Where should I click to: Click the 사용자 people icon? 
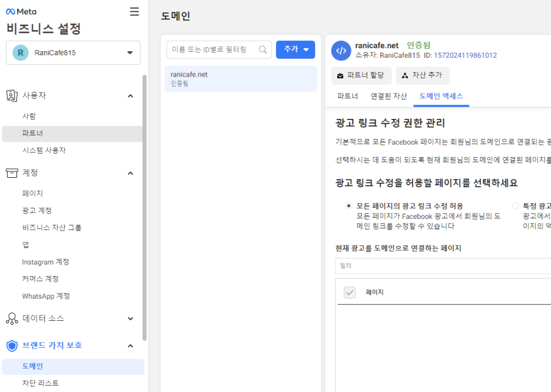(x=12, y=95)
